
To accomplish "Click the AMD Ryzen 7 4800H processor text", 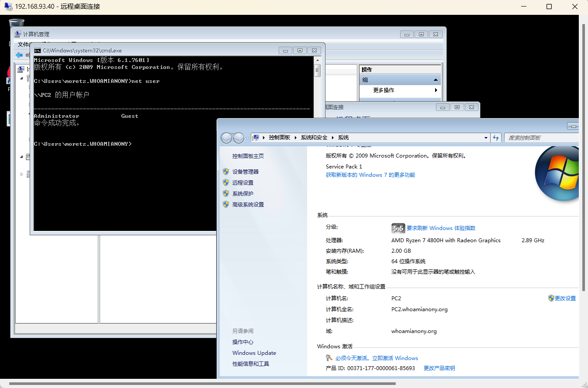I will pos(446,240).
